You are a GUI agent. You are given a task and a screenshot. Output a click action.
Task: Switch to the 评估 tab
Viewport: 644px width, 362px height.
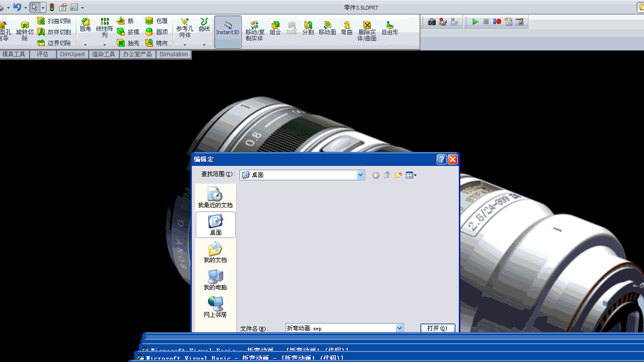[x=43, y=54]
